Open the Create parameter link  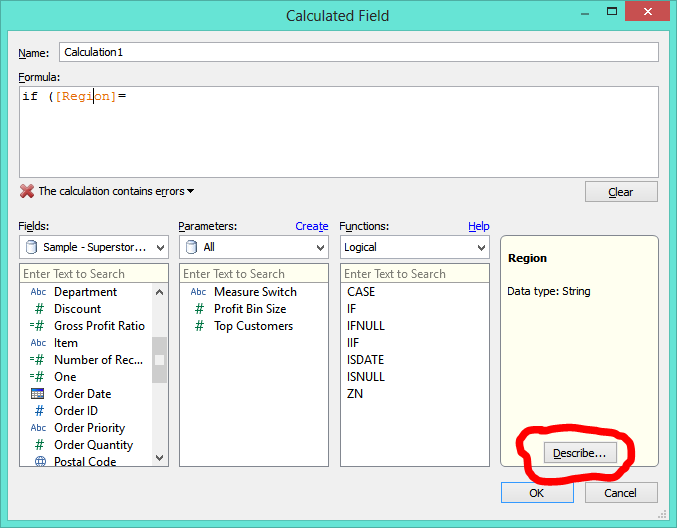click(x=312, y=227)
